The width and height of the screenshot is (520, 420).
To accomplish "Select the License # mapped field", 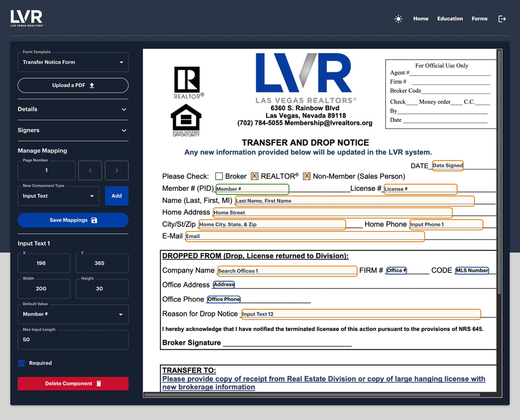I will tap(420, 189).
